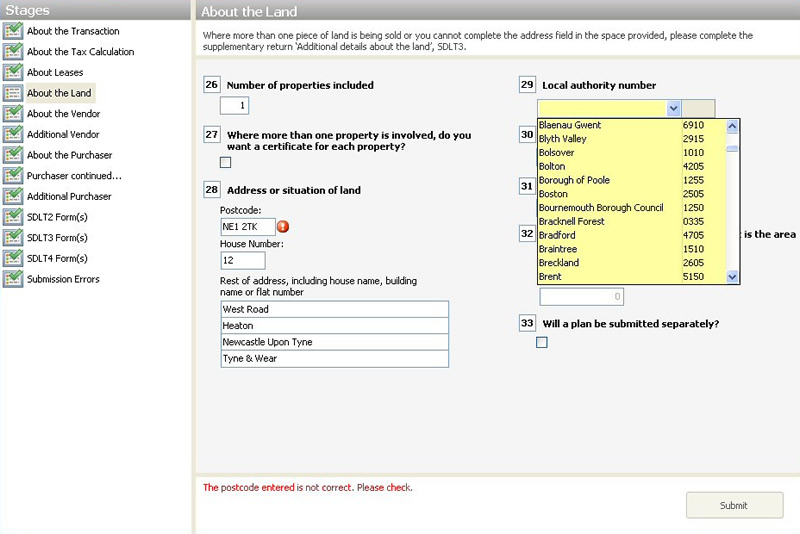This screenshot has height=534, width=800.
Task: Tick the certificate for each property checkbox
Action: (225, 162)
